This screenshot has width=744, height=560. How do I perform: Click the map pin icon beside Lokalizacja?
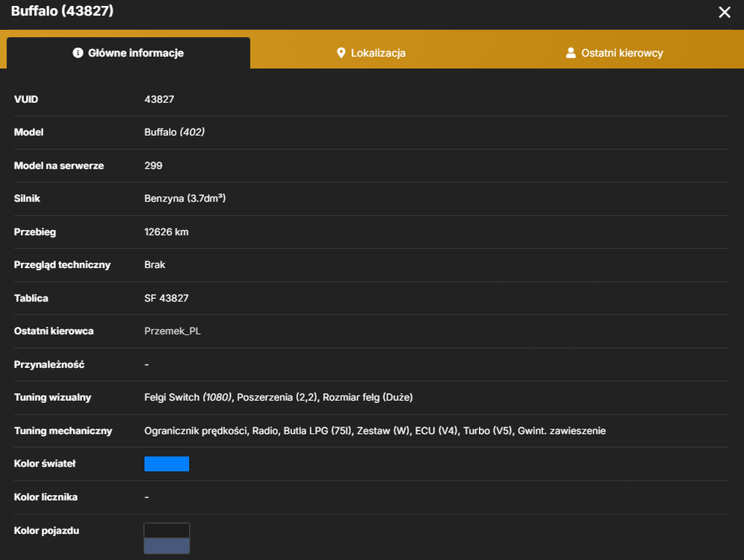click(341, 53)
